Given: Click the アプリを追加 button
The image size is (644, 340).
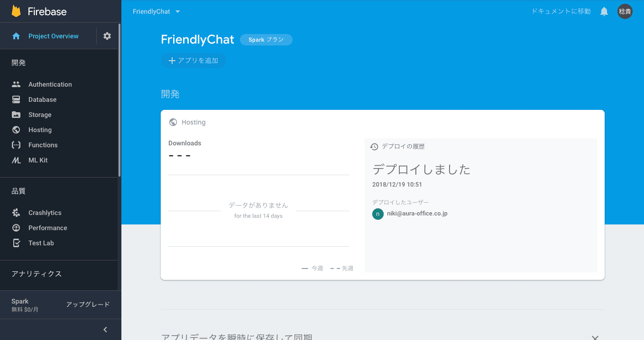Looking at the screenshot, I should point(193,61).
